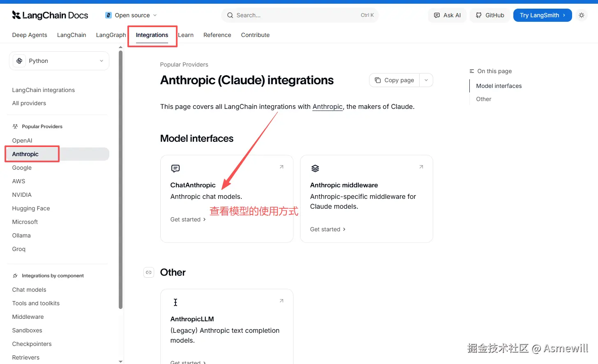Open the ChatAnthropic card external arrow
The width and height of the screenshot is (598, 364).
pos(282,167)
